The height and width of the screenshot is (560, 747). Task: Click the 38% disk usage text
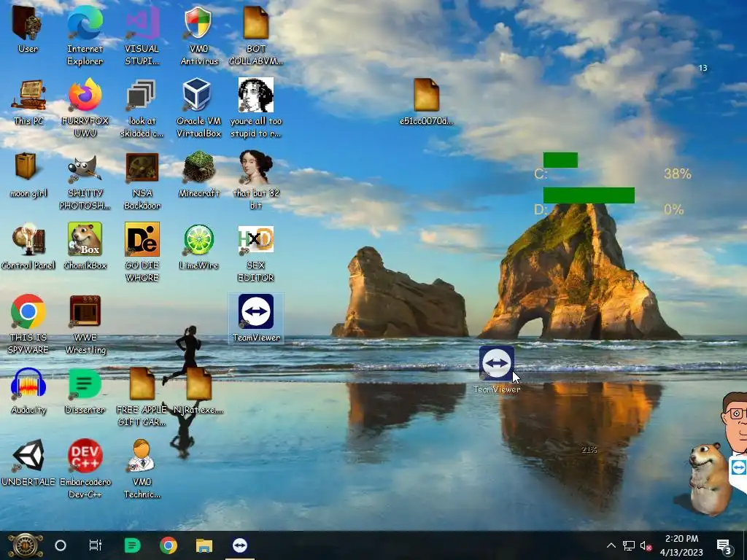coord(678,174)
